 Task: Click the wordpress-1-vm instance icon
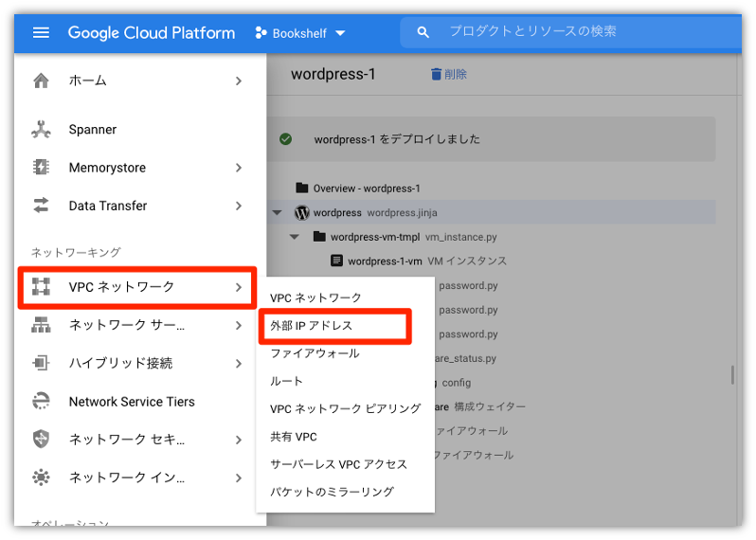click(x=336, y=261)
